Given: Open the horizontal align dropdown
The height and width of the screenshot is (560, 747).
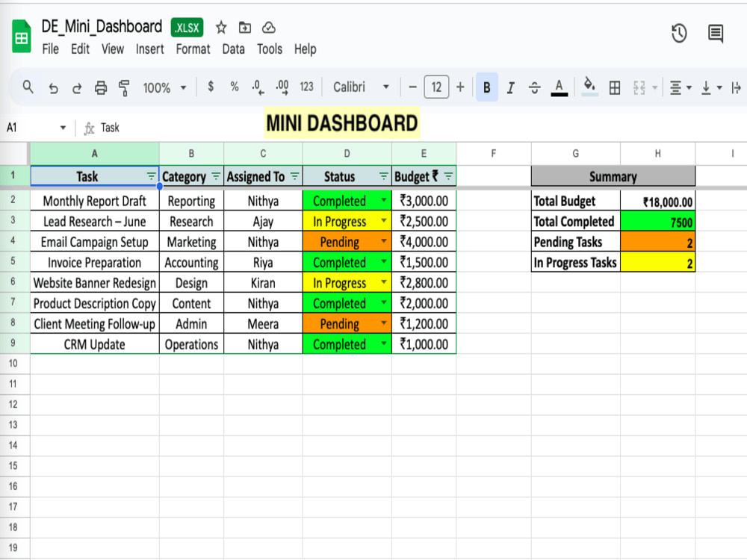Looking at the screenshot, I should click(681, 87).
